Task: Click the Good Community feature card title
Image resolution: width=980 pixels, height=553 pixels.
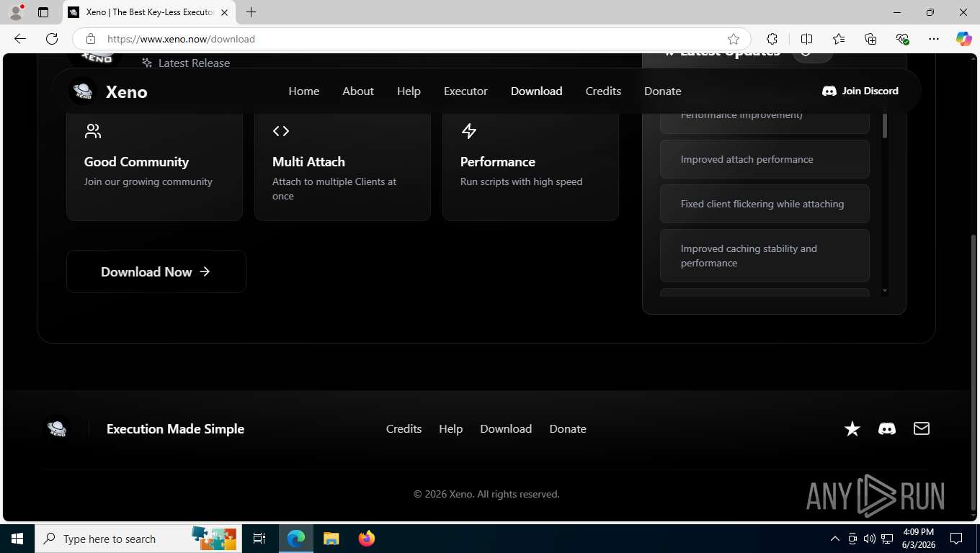Action: point(136,162)
